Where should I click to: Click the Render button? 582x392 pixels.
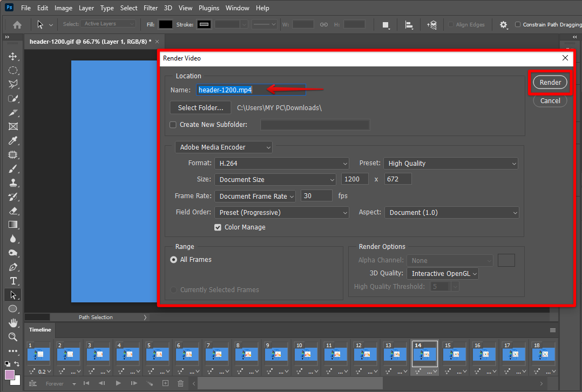[x=550, y=82]
